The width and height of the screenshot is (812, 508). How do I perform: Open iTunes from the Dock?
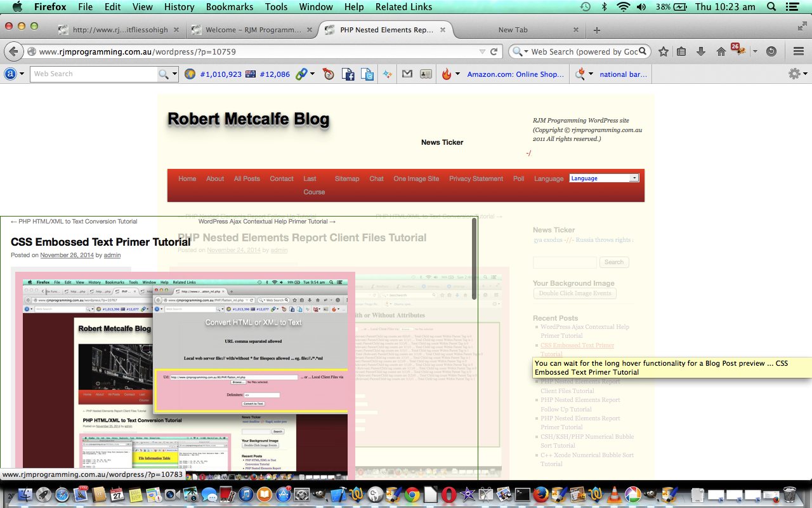[x=246, y=494]
